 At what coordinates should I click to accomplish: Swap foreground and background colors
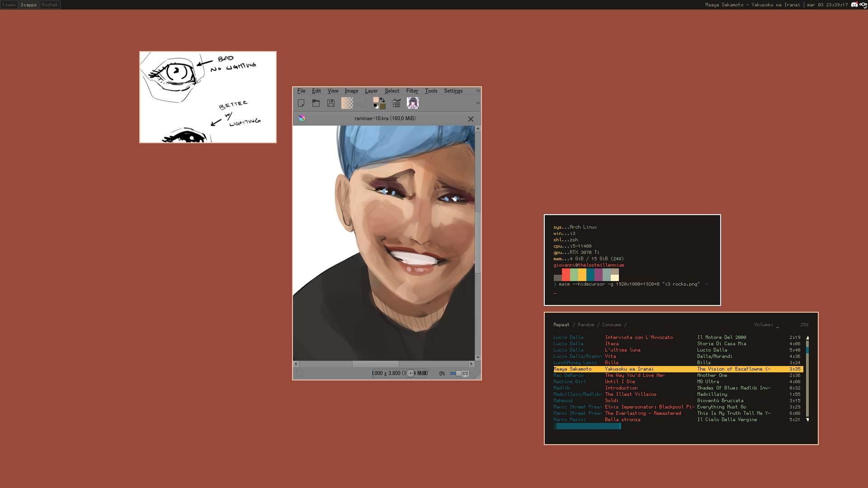pyautogui.click(x=383, y=99)
